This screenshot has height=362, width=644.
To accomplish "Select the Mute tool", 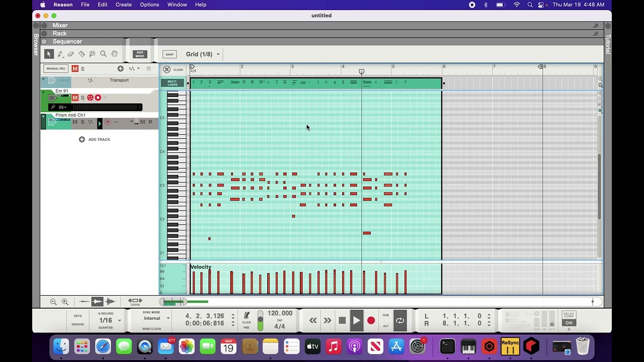I will tap(92, 54).
